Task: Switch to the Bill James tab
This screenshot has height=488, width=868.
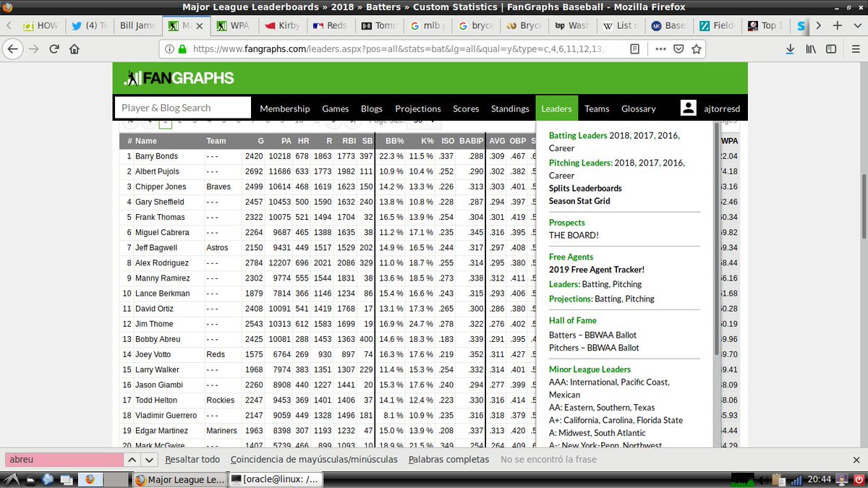Action: pyautogui.click(x=137, y=25)
